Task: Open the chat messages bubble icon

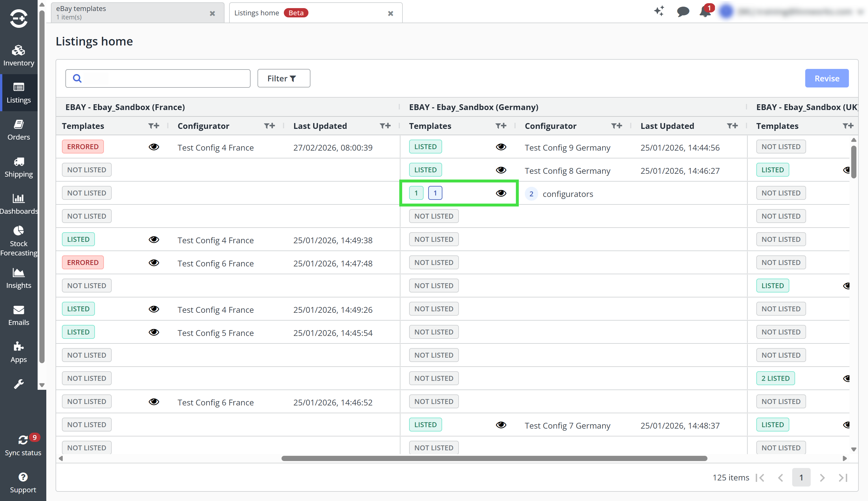Action: pyautogui.click(x=683, y=12)
